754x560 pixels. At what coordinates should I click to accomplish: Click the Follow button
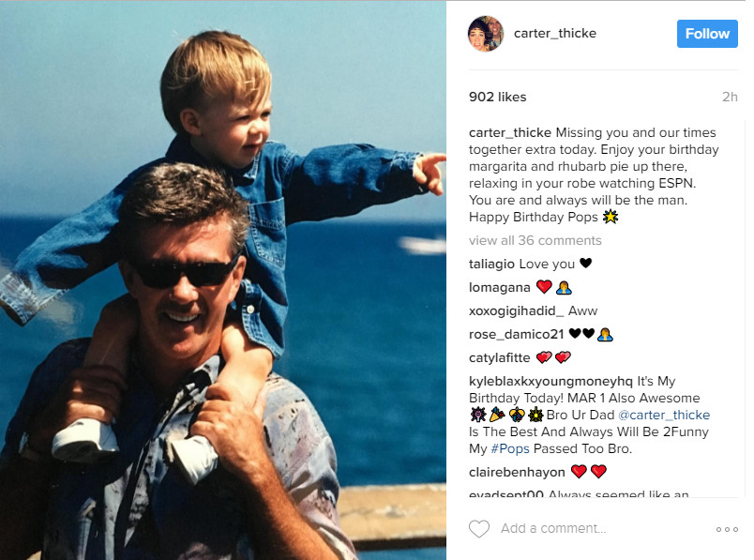point(707,34)
